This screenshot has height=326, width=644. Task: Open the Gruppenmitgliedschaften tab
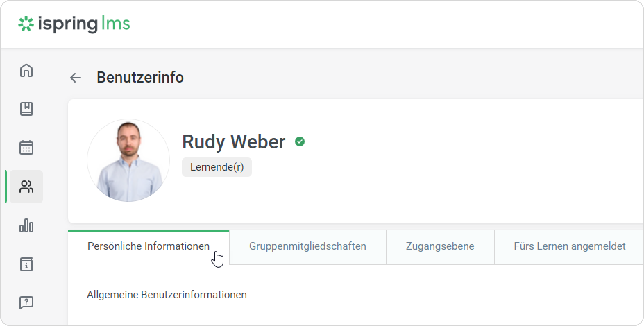point(307,246)
